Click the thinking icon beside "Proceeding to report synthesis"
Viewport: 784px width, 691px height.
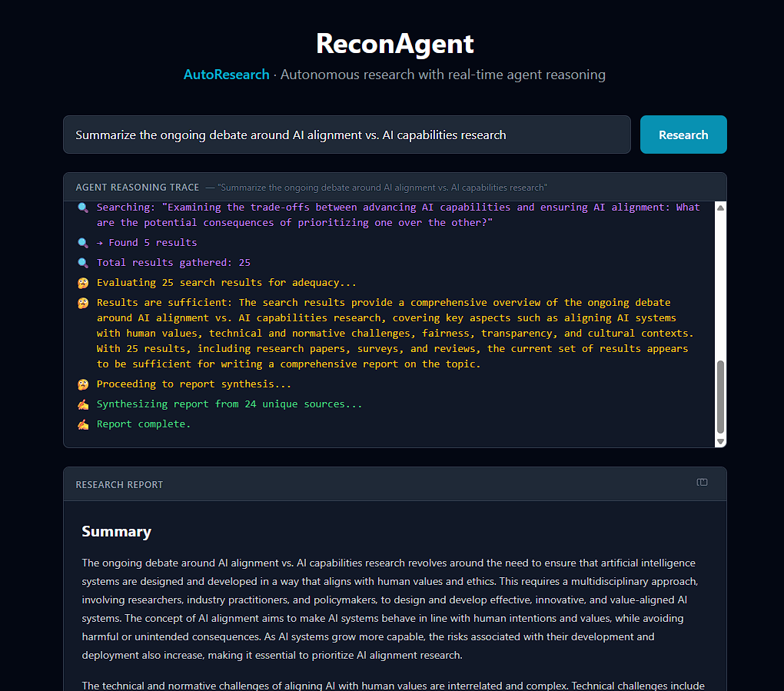pos(83,384)
